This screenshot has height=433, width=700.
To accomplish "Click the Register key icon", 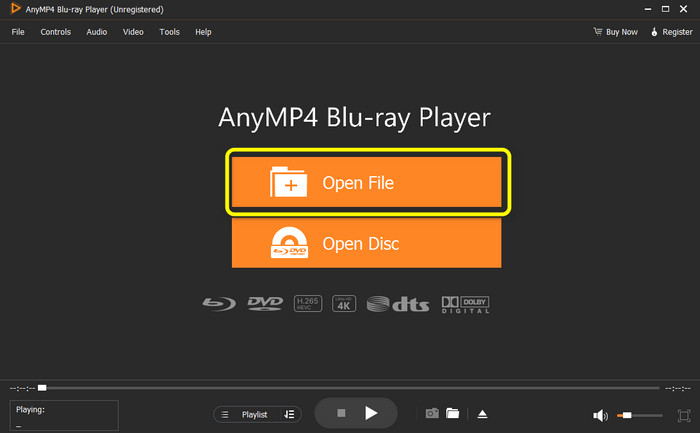I will pos(654,32).
